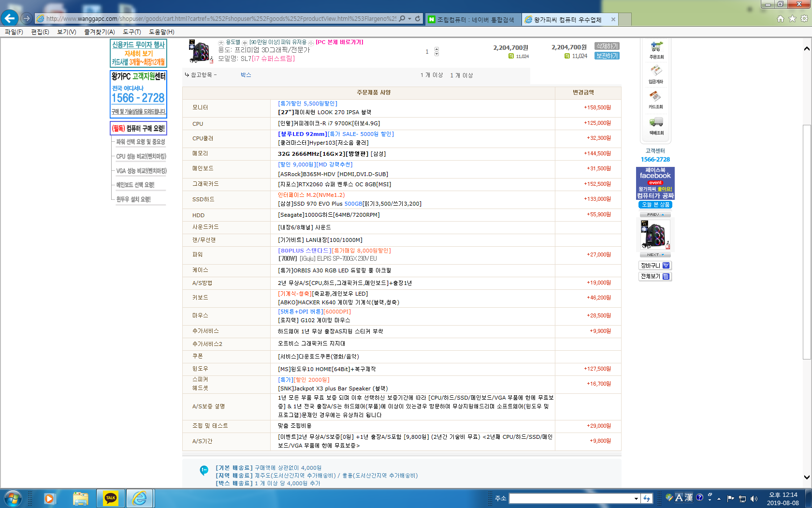Open the search magnifier in address bar

click(402, 19)
